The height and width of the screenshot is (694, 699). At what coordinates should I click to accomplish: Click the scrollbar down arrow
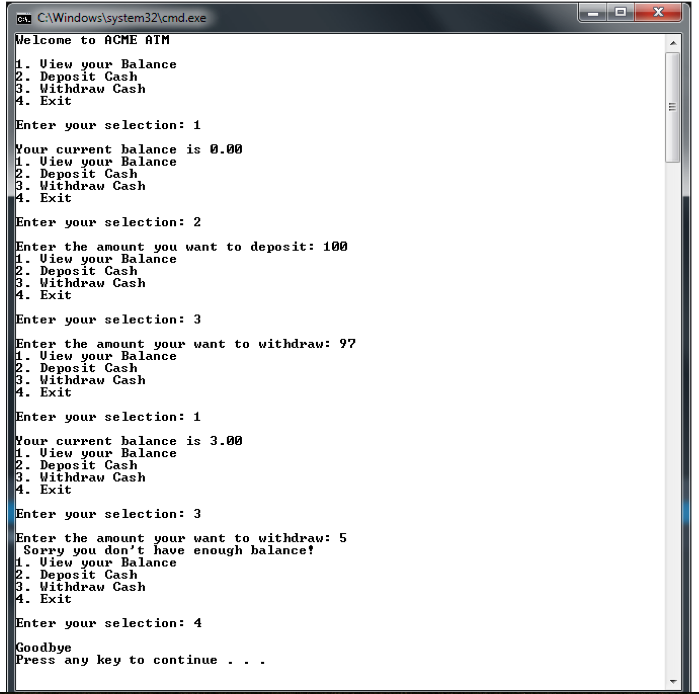tap(673, 682)
